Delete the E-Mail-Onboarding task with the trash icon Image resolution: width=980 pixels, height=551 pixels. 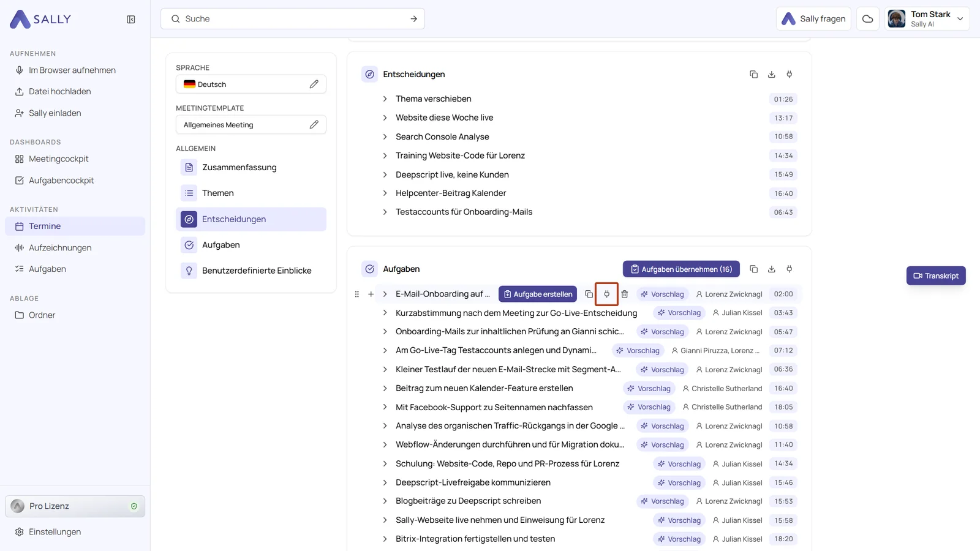[x=625, y=294]
